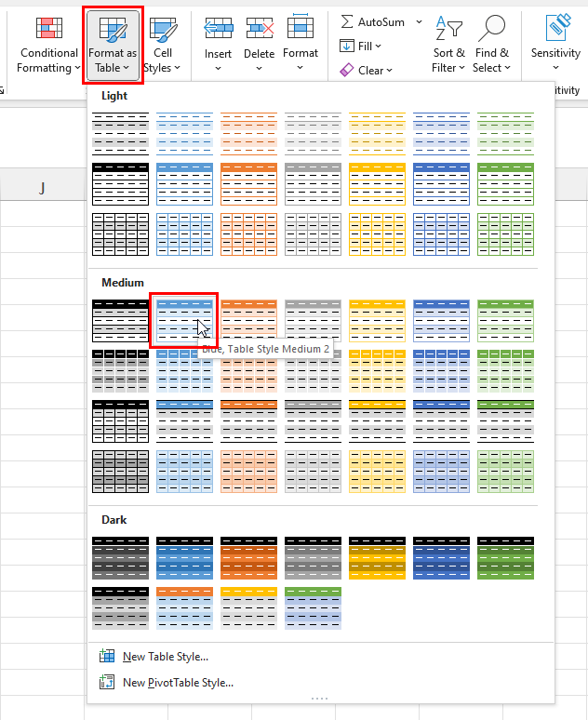Apply green Medium style, first Medium row
The width and height of the screenshot is (588, 720).
[x=506, y=321]
